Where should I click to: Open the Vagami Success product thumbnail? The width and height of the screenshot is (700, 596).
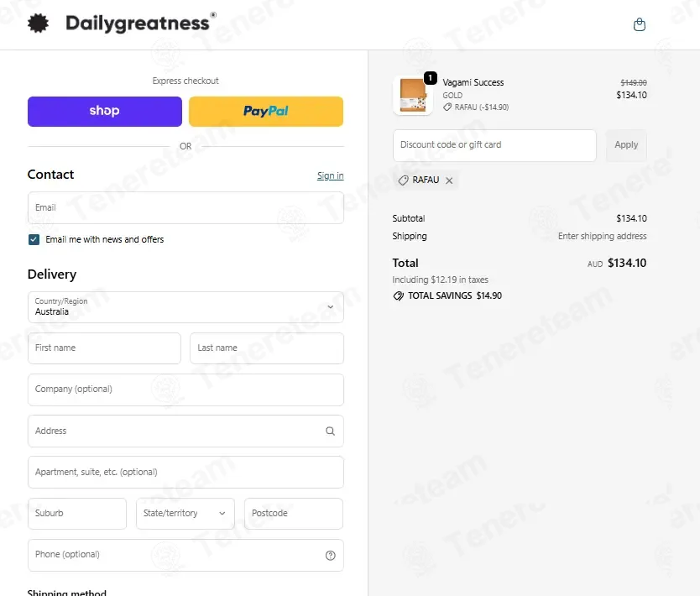(413, 96)
